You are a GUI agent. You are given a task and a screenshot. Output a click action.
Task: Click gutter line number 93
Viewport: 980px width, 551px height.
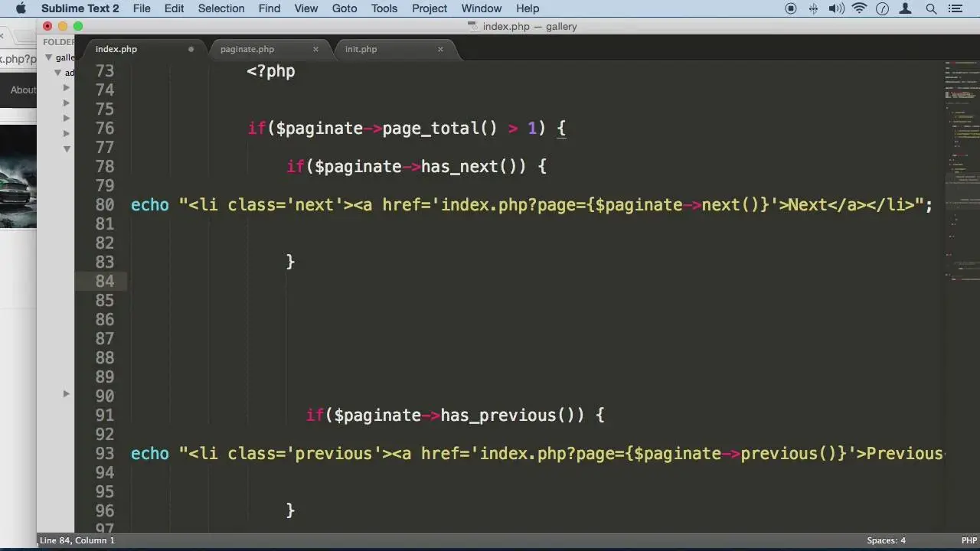105,454
